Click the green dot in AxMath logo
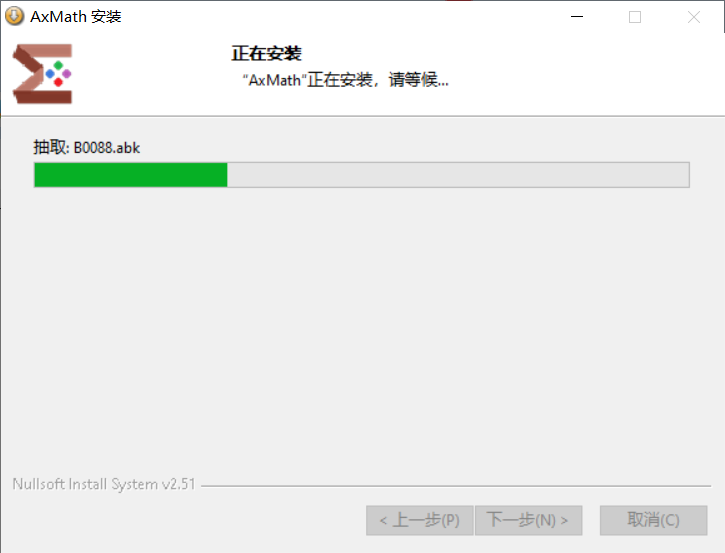 [x=58, y=65]
